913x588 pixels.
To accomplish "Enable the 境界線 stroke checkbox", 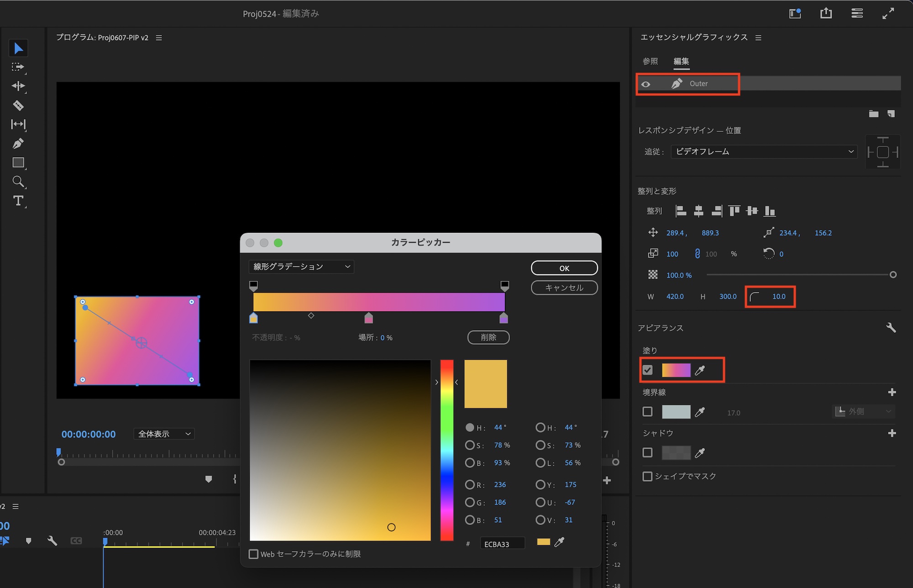I will pyautogui.click(x=647, y=412).
